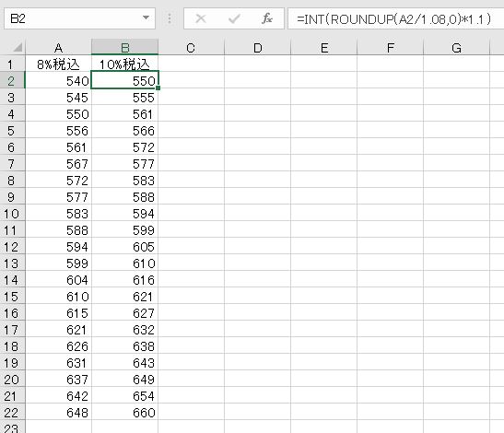Select column A header

point(58,48)
